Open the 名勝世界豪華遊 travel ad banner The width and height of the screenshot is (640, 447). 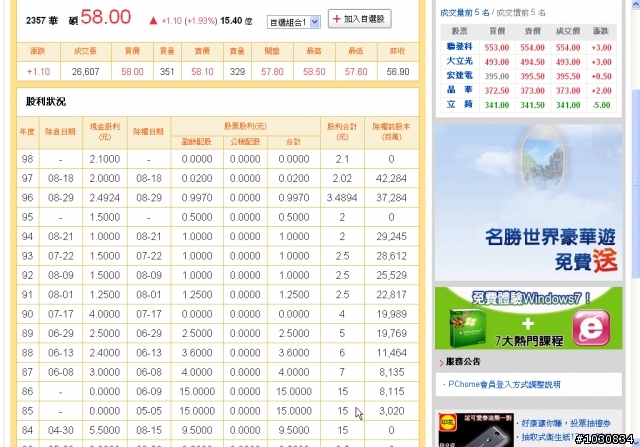click(529, 202)
